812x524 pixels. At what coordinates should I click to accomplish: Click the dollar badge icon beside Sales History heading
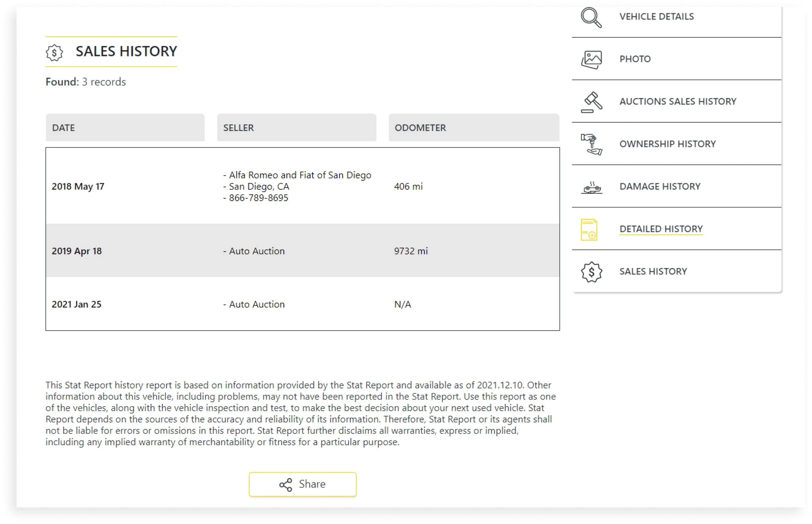[55, 53]
